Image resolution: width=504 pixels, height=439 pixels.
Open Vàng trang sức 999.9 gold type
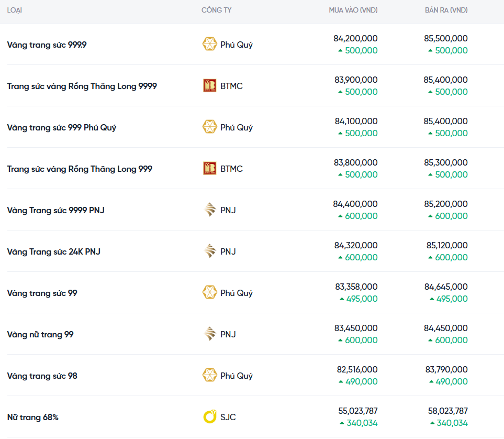(47, 45)
